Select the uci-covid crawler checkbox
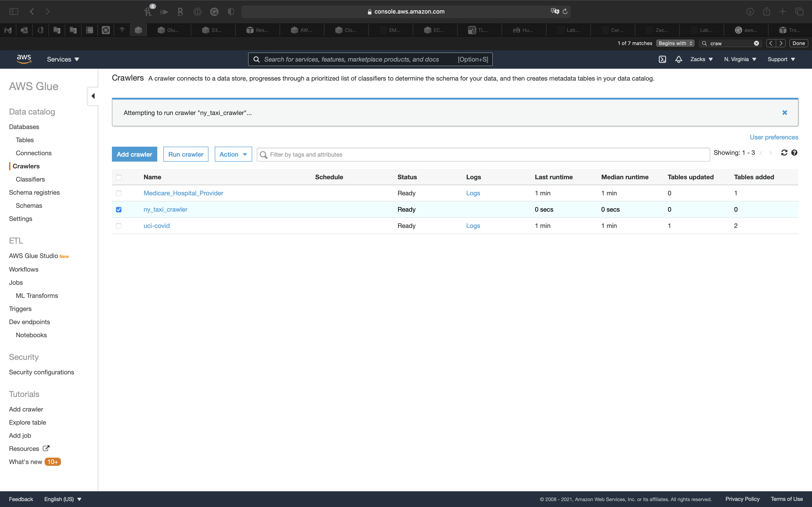812x507 pixels. coord(119,226)
